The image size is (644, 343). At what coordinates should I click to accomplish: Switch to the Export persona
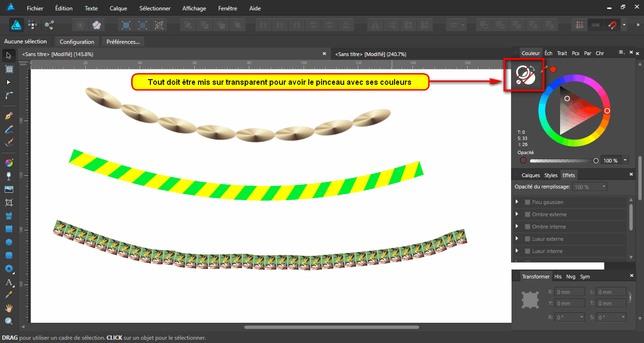[49, 24]
